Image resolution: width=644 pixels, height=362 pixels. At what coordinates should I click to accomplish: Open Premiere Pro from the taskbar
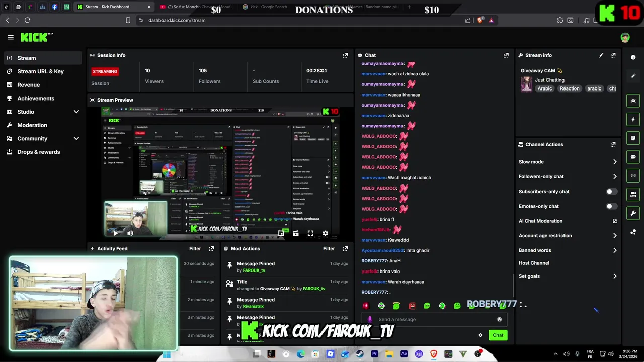coord(374,354)
